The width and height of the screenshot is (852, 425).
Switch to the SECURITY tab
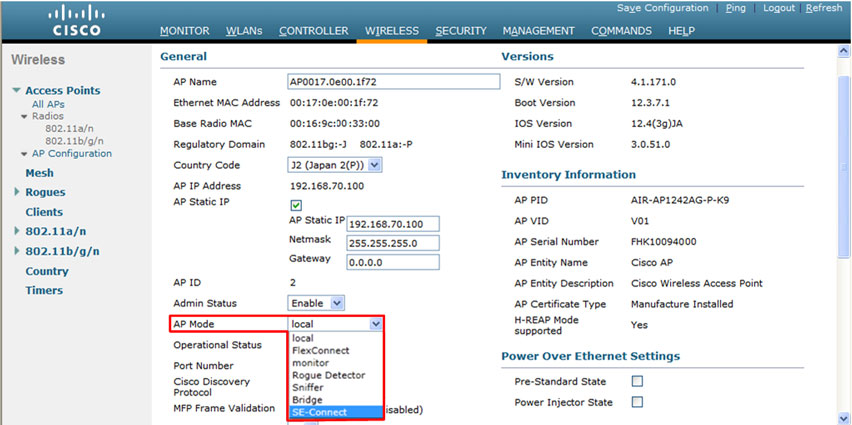[x=460, y=31]
